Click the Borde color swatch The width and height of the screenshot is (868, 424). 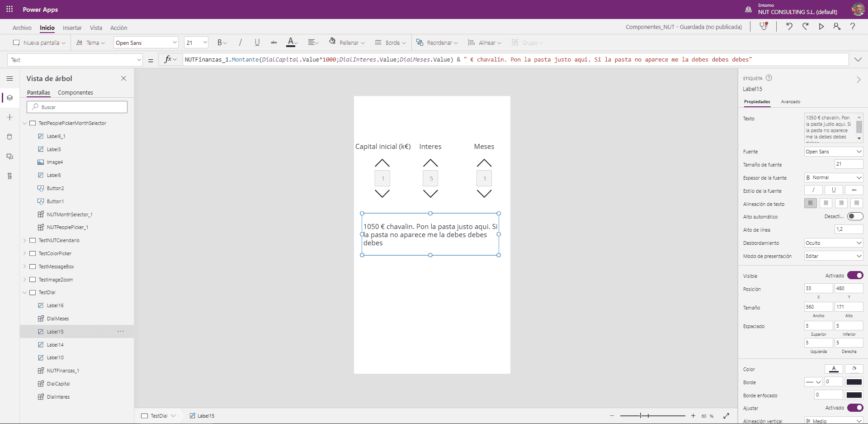point(854,382)
